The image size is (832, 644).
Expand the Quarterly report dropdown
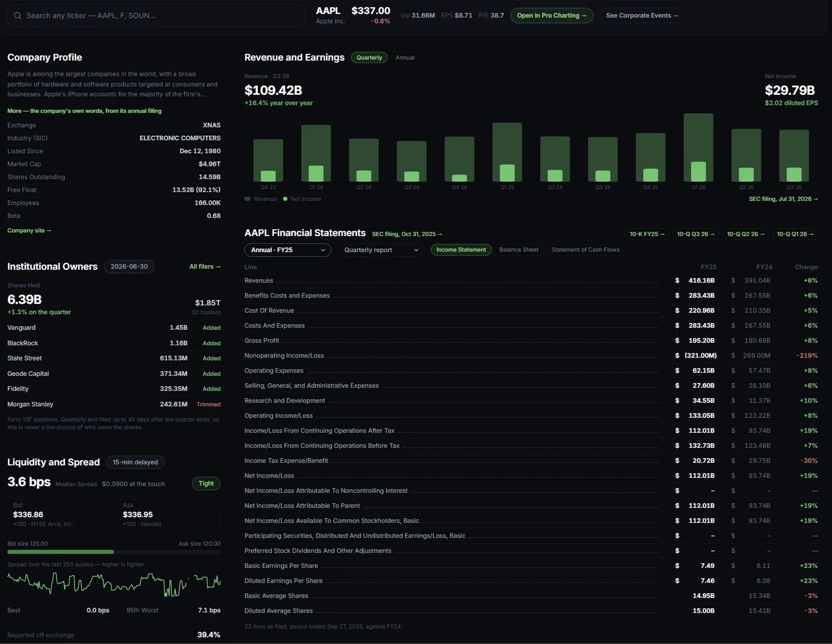click(381, 250)
